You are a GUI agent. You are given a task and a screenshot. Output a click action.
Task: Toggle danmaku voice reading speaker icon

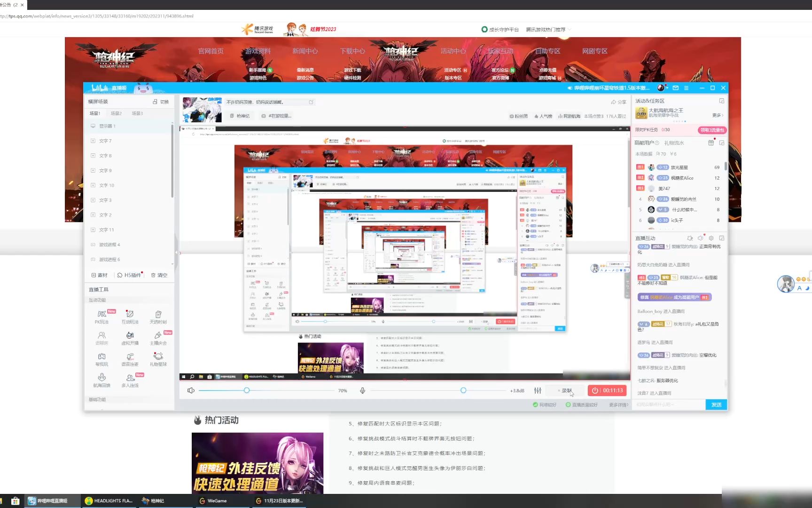[700, 238]
